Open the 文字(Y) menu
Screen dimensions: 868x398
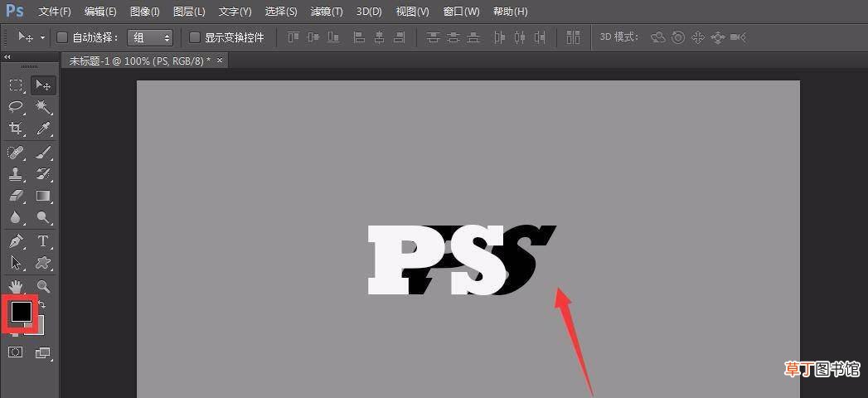[235, 11]
